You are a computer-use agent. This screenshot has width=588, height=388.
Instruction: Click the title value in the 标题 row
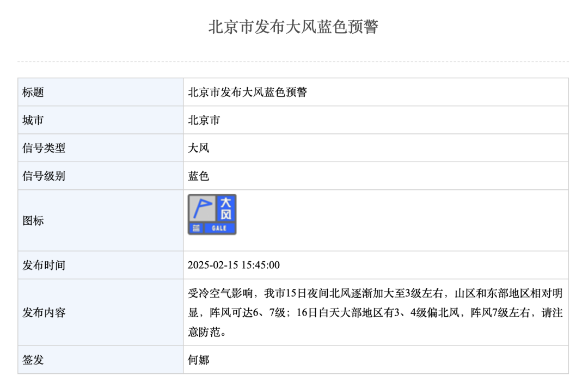247,92
